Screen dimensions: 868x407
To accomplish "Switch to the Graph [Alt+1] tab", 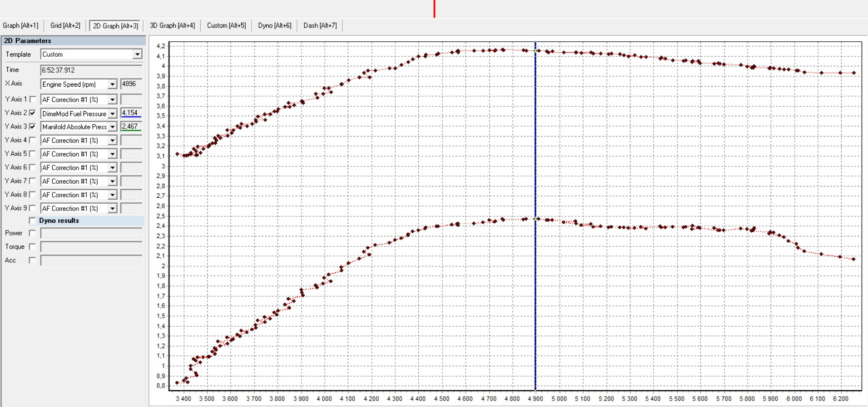I will (x=20, y=25).
